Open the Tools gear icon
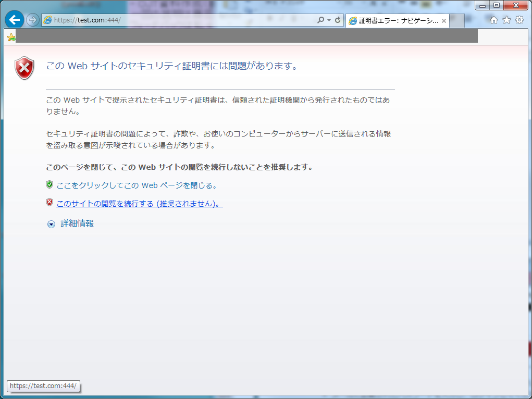 (519, 20)
